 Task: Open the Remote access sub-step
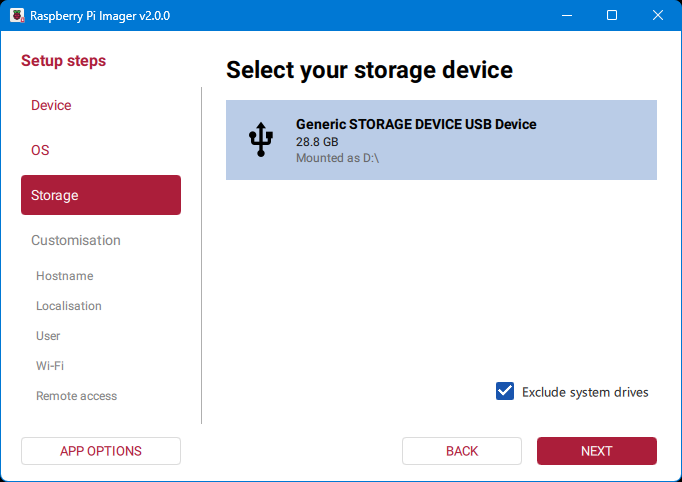pos(76,396)
